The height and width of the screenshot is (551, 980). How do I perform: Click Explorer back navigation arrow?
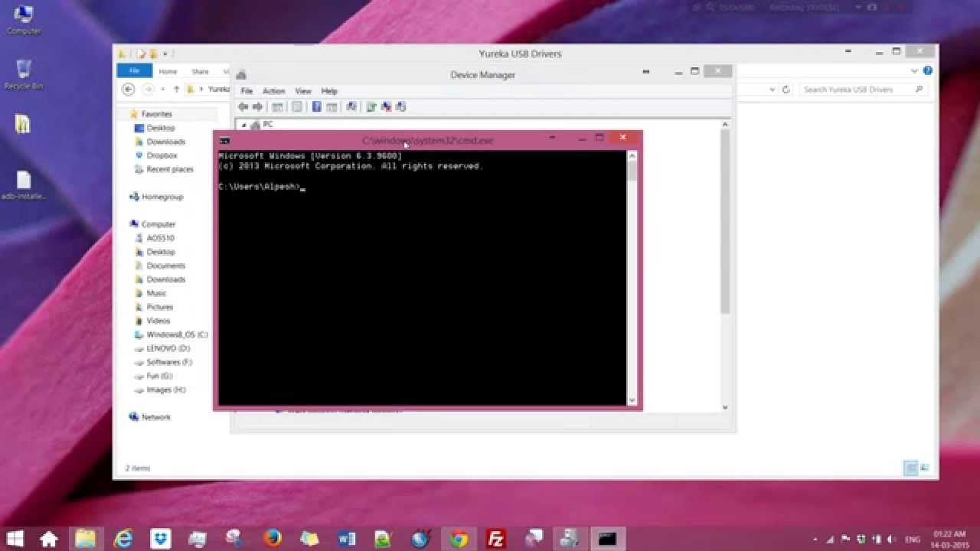click(x=129, y=90)
